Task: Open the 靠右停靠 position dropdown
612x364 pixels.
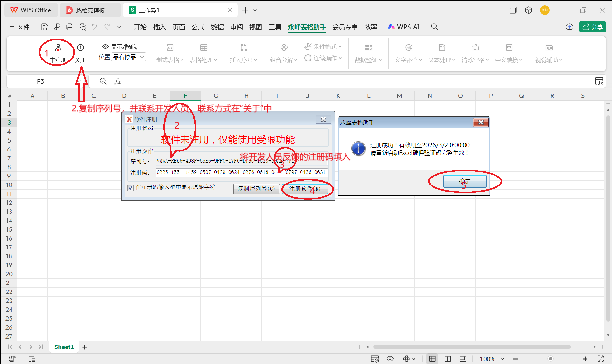Action: click(x=128, y=57)
